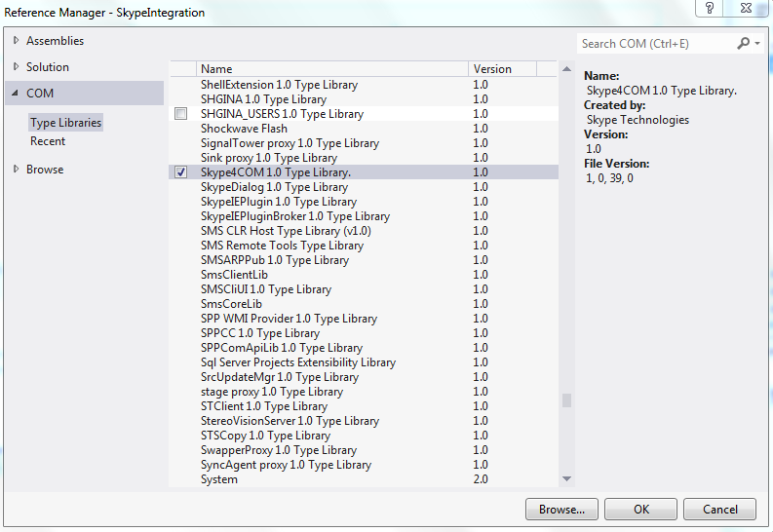Select SyncAgent proxy 1.0 Type Library
Screen dimensions: 773x532
(x=364, y=465)
